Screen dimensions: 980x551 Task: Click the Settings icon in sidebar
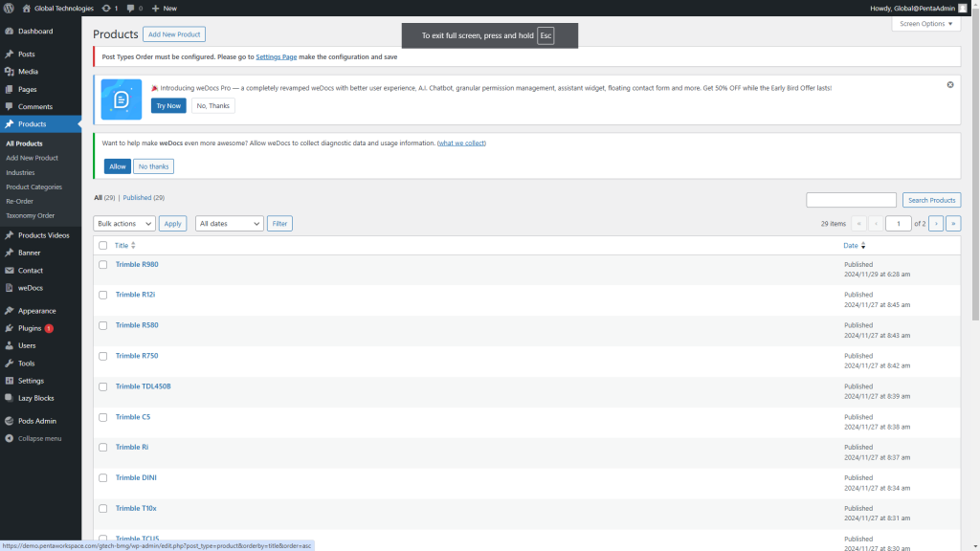point(10,381)
